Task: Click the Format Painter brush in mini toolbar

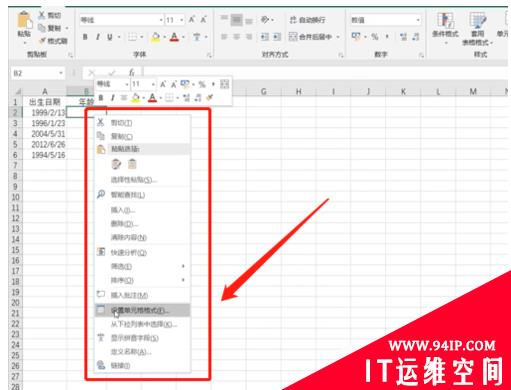Action: (210, 97)
